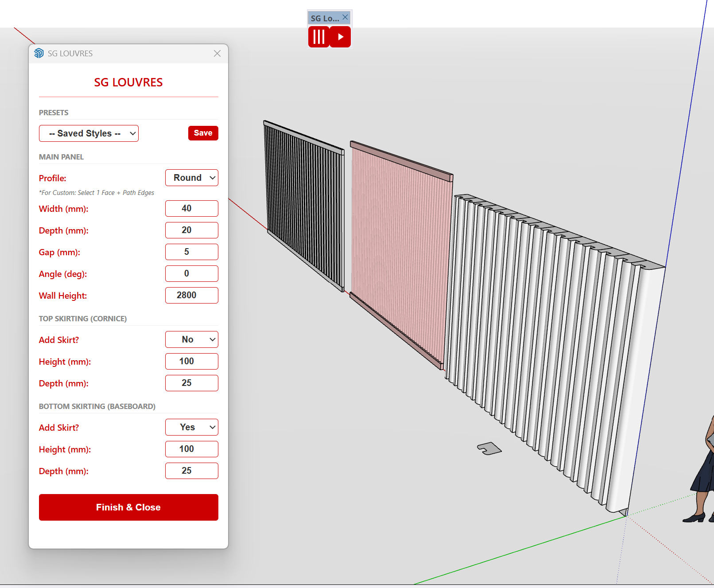
Task: Open the Profile dropdown showing Round
Action: pyautogui.click(x=191, y=178)
